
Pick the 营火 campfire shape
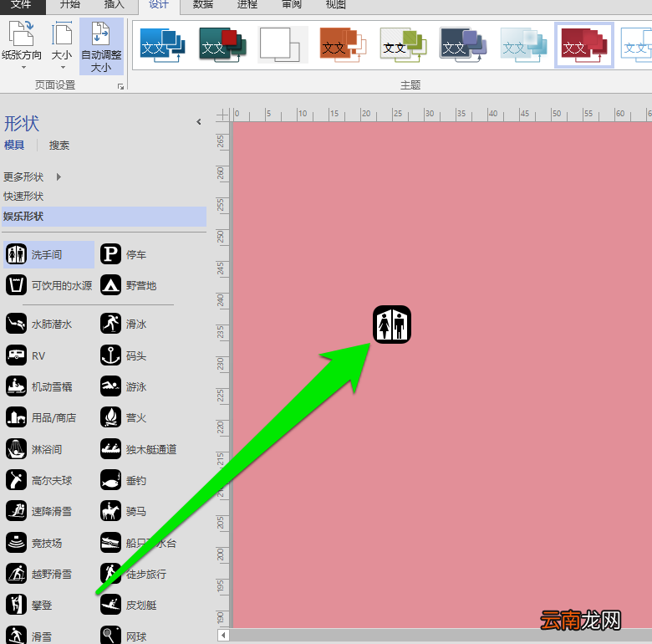[124, 417]
